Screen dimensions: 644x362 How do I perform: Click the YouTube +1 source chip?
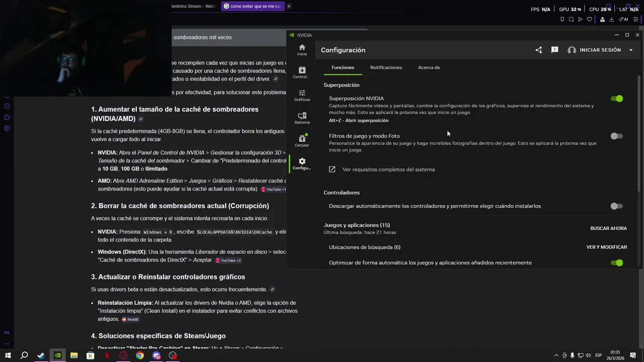click(274, 190)
